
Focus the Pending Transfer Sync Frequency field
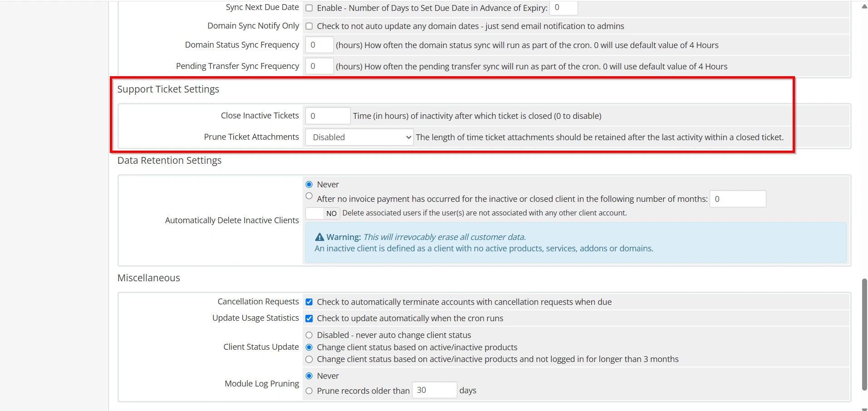(319, 66)
